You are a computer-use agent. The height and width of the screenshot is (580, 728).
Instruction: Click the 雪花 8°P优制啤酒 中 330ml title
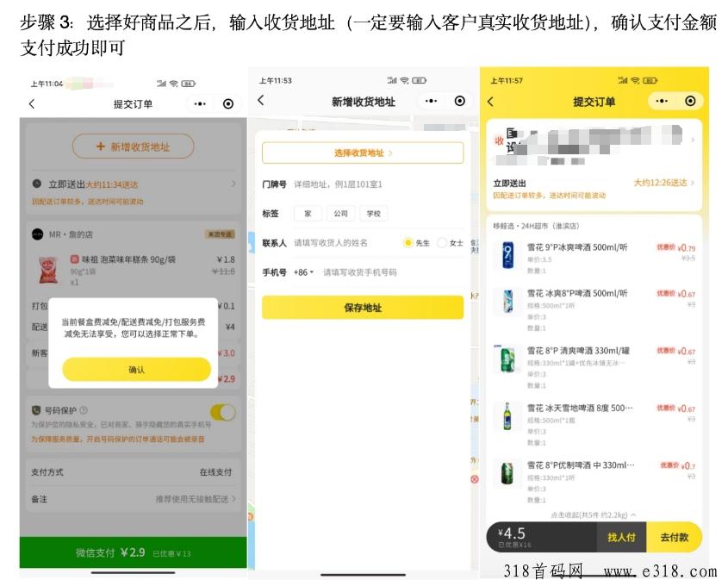click(581, 465)
